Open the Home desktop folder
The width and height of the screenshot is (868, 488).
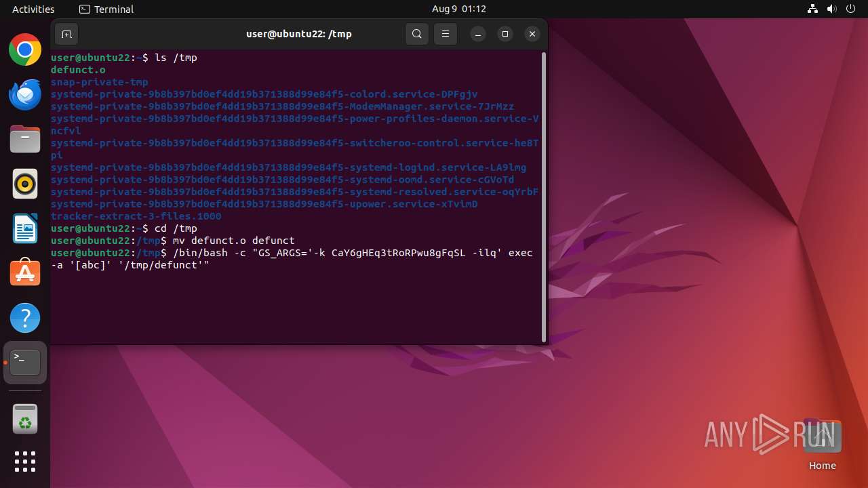click(822, 445)
